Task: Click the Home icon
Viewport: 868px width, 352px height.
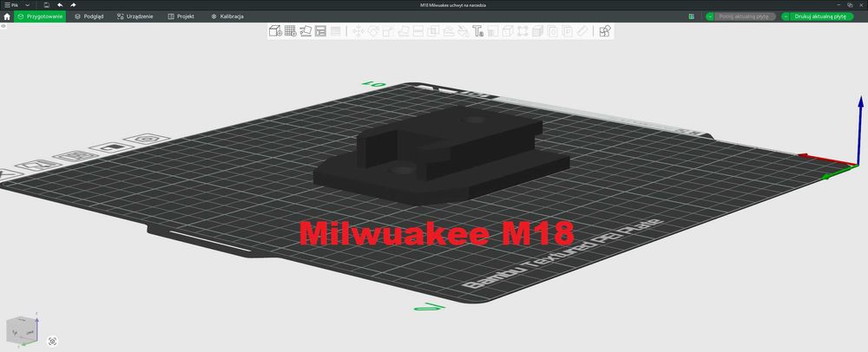Action: pos(7,16)
